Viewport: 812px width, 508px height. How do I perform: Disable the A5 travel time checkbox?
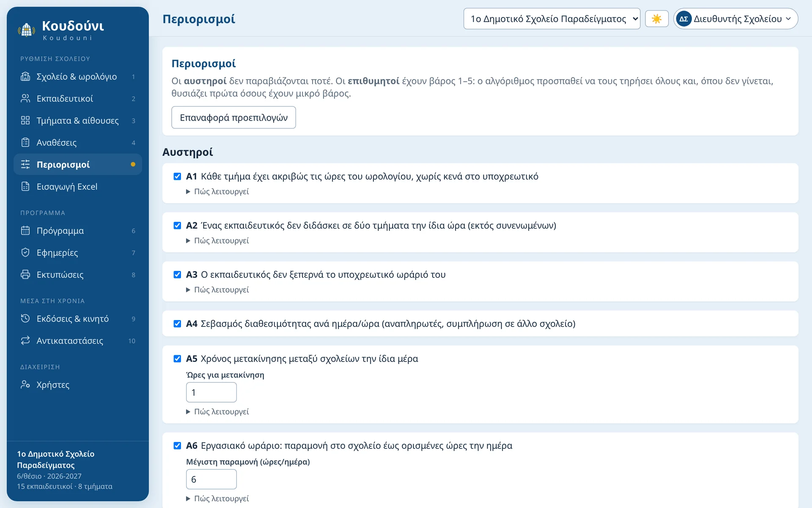point(177,359)
